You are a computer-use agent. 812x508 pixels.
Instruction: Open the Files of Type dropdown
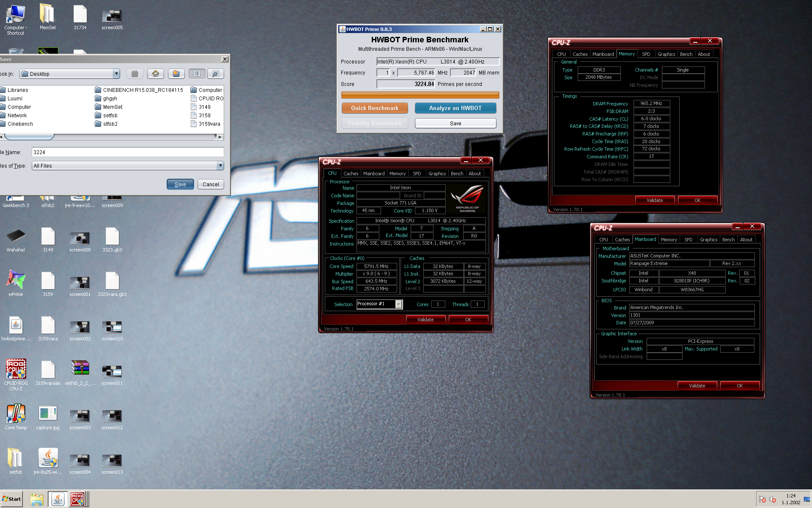[x=220, y=166]
